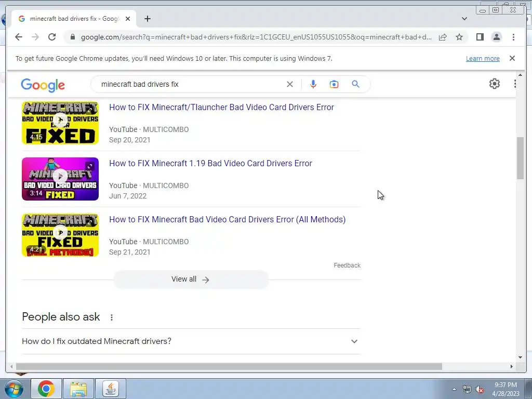The height and width of the screenshot is (399, 532).
Task: Open a new browser tab
Action: 147,19
